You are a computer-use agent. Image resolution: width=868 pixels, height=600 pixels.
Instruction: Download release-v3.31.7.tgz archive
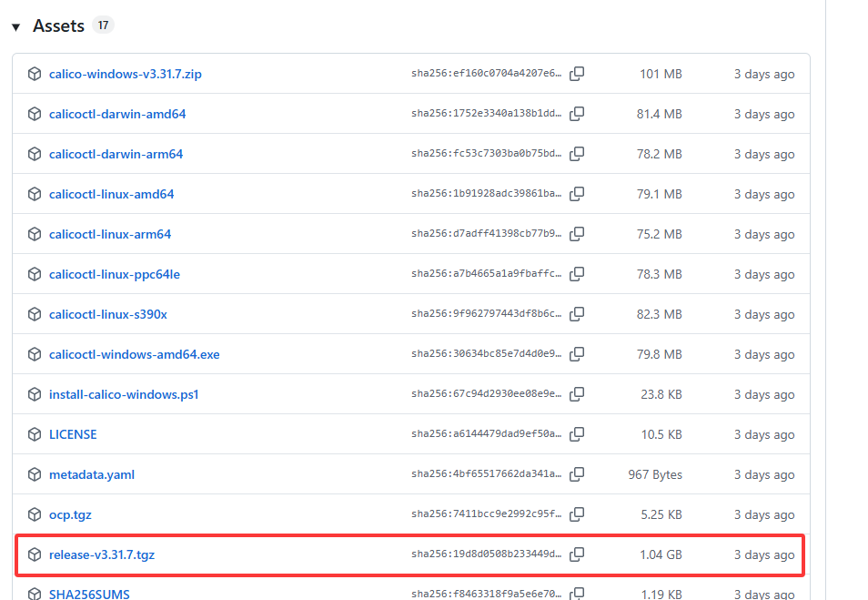[101, 554]
